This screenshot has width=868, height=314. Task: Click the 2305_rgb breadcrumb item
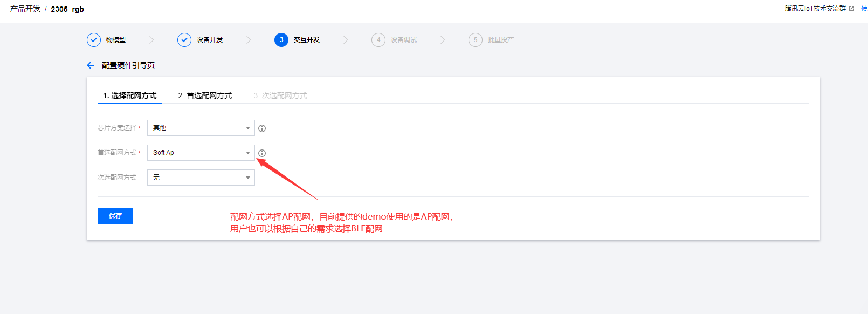[x=67, y=9]
